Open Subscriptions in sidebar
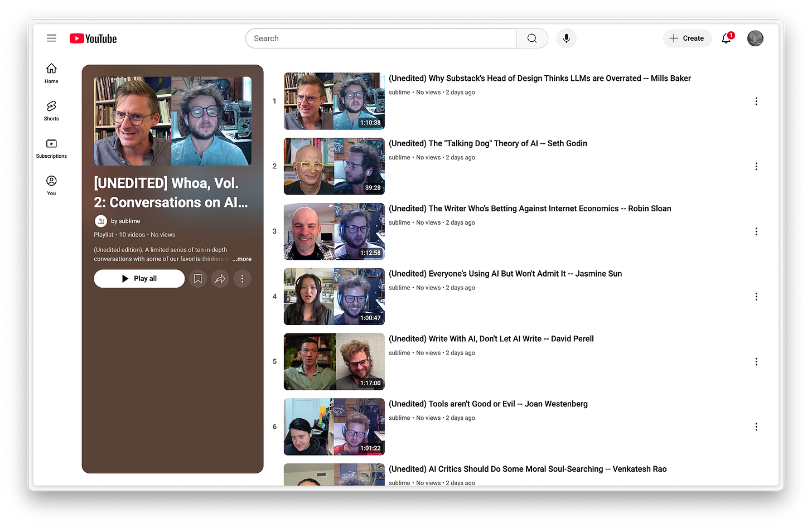The height and width of the screenshot is (528, 812). [x=51, y=148]
